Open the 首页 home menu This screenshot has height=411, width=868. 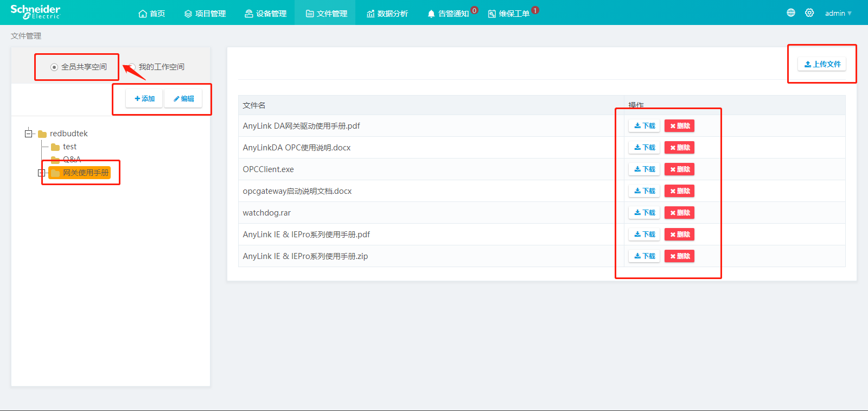152,14
